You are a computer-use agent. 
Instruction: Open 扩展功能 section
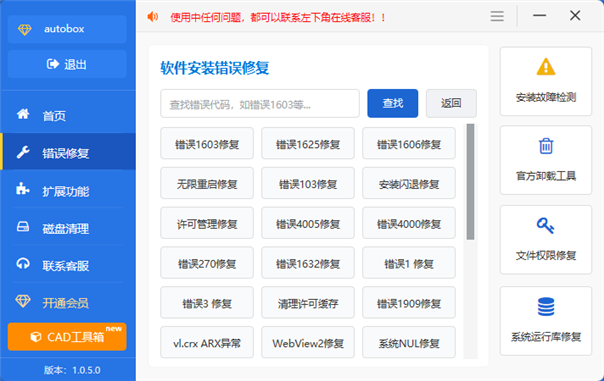tap(68, 190)
